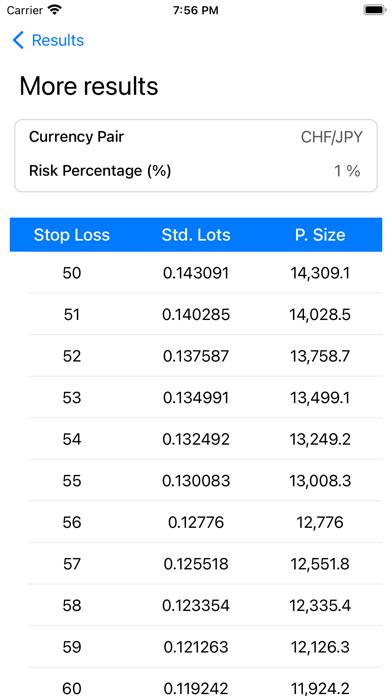Tap the Stop Loss column header
392x696 pixels.
(x=71, y=235)
